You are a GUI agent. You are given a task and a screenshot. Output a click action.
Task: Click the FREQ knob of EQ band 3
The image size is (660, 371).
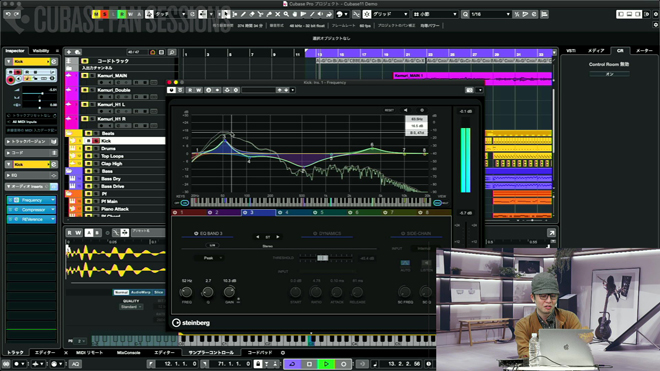pyautogui.click(x=186, y=292)
